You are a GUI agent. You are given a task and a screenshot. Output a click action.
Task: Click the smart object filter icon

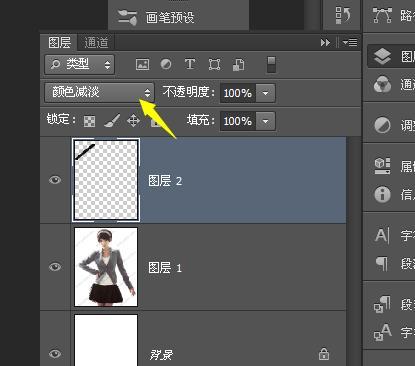click(x=238, y=64)
